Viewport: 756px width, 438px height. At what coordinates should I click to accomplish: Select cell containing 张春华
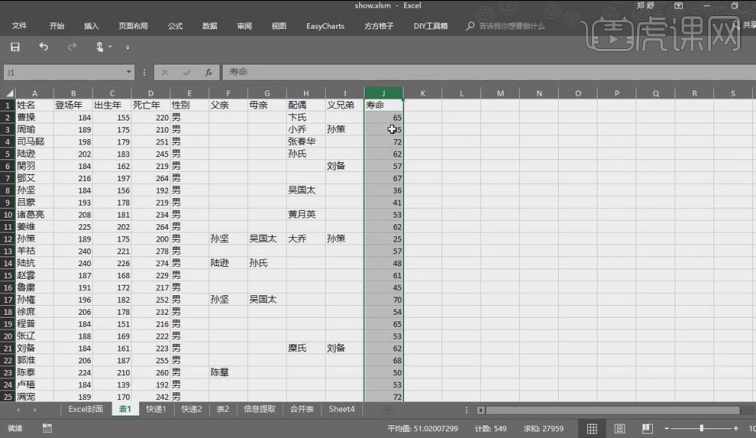click(306, 141)
